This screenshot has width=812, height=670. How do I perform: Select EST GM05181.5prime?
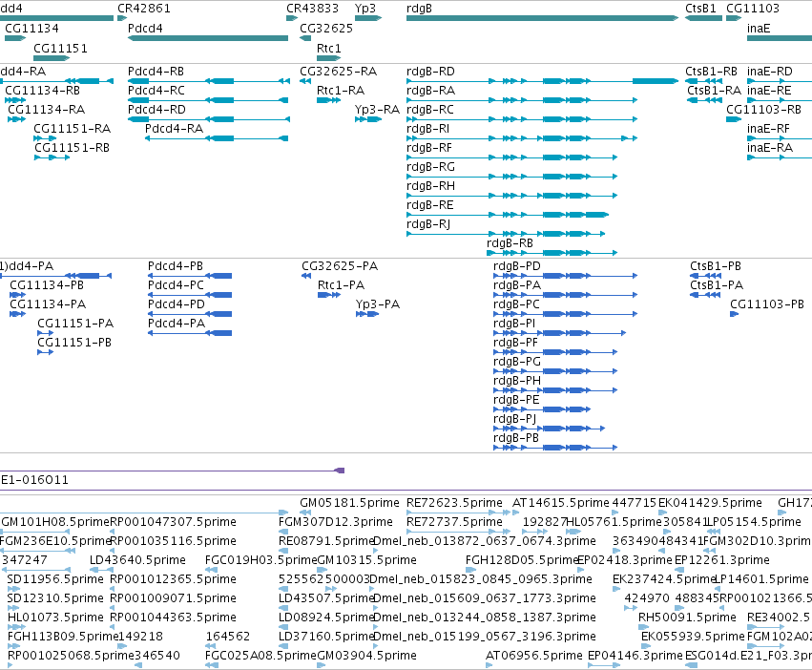pyautogui.click(x=349, y=503)
